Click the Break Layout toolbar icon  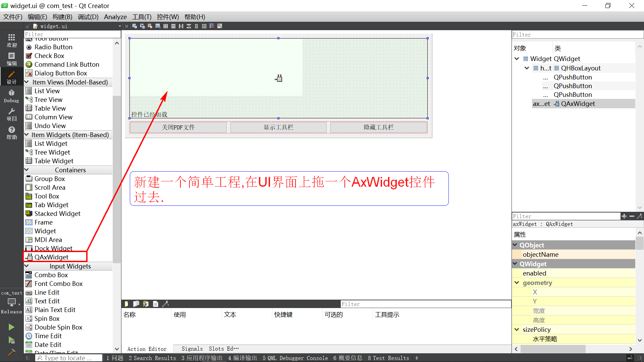(212, 26)
